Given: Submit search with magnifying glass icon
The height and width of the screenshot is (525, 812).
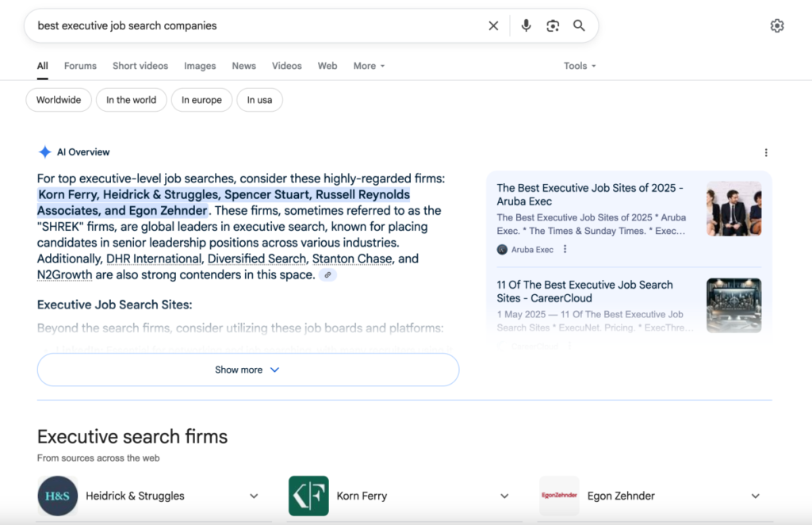Looking at the screenshot, I should tap(579, 25).
